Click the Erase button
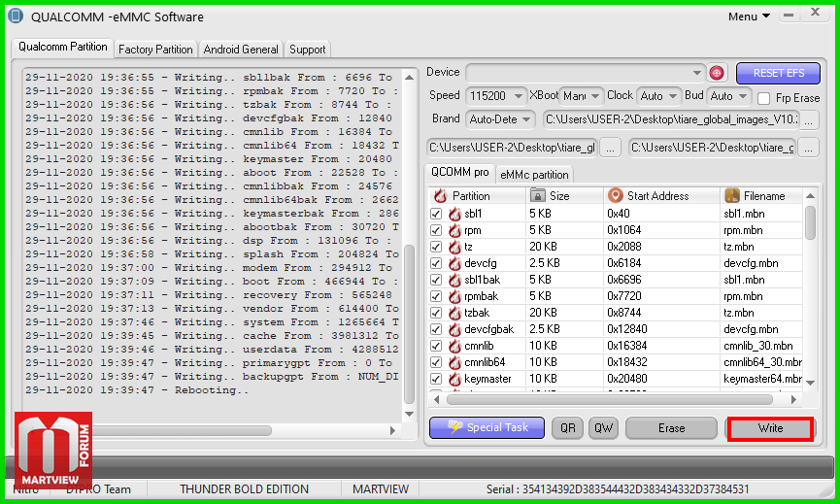840x504 pixels. coord(671,428)
